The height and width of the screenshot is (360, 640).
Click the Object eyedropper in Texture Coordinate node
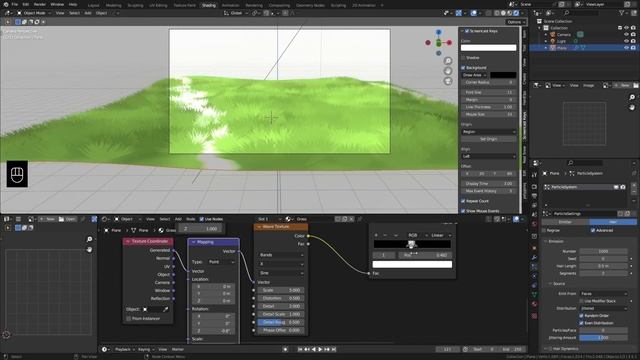coord(165,309)
